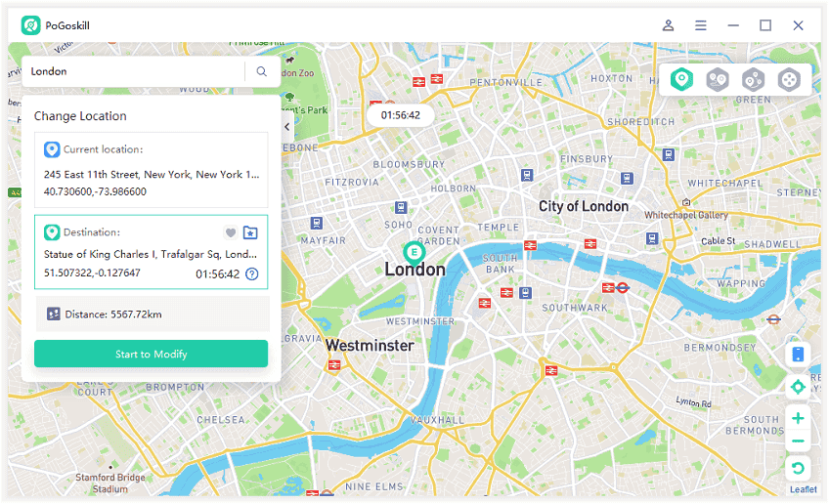Click the City of London map label
The width and height of the screenshot is (829, 504).
click(584, 206)
